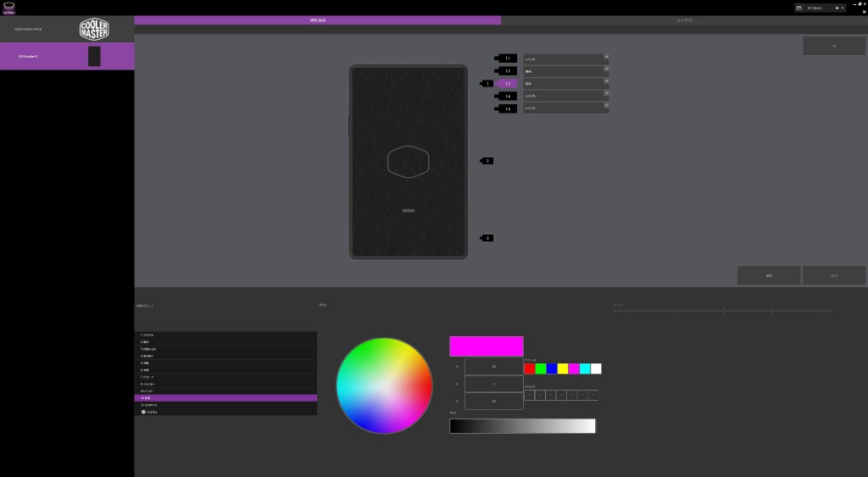
Task: Choose the magenta preset color swatch
Action: (574, 369)
